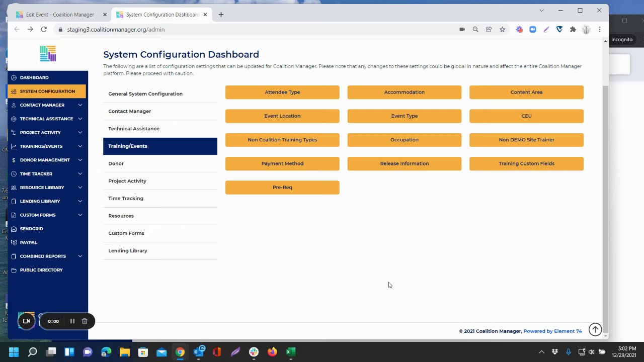This screenshot has height=362, width=644.
Task: Open the CEU settings
Action: click(526, 116)
